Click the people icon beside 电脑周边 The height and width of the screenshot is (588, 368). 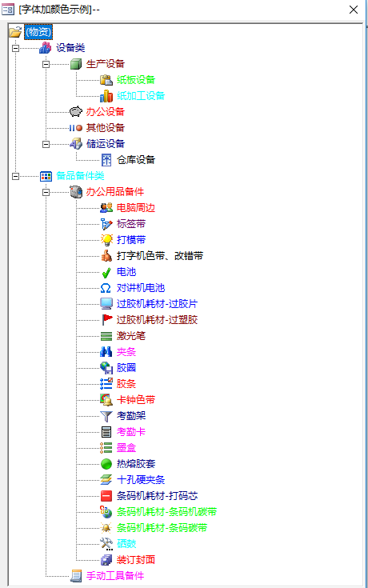(106, 208)
